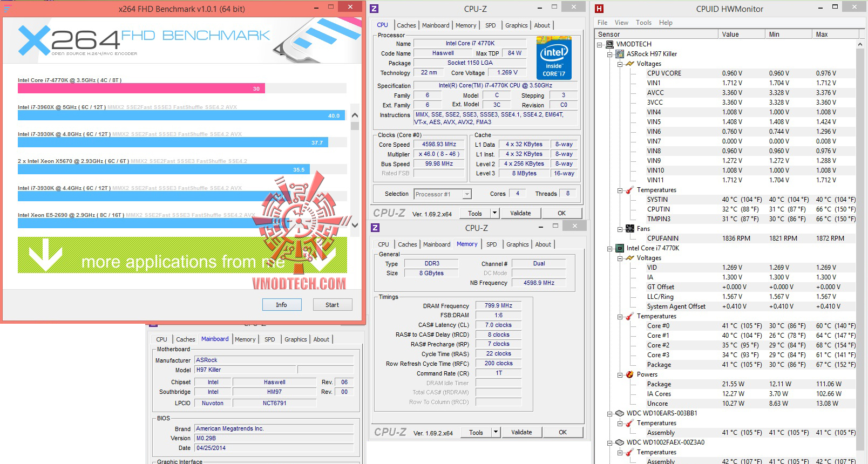This screenshot has width=868, height=464.
Task: Switch to Caches tab in the CPU-Z window showing the CPU tab
Action: coord(406,25)
